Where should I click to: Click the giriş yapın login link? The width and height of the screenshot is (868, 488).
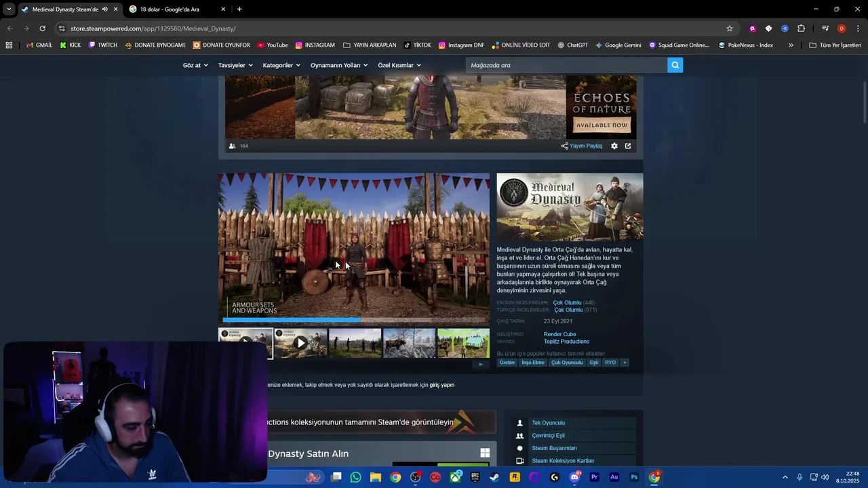(442, 385)
